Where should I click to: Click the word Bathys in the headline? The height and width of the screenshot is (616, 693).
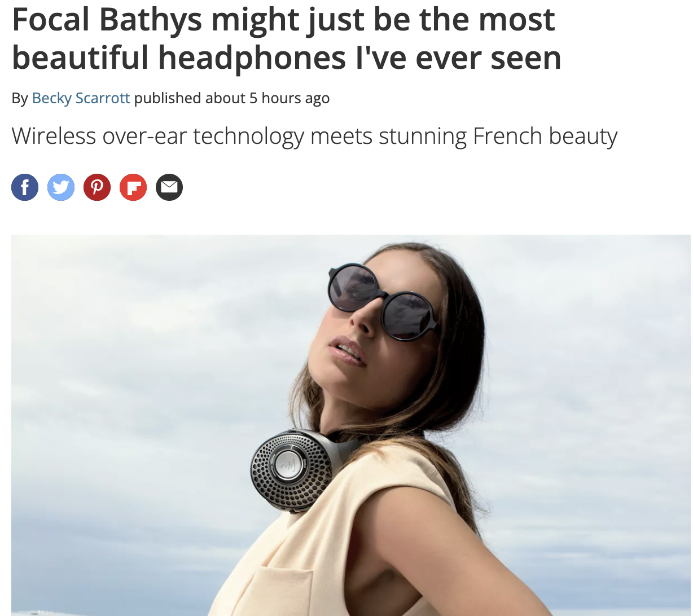click(x=151, y=20)
